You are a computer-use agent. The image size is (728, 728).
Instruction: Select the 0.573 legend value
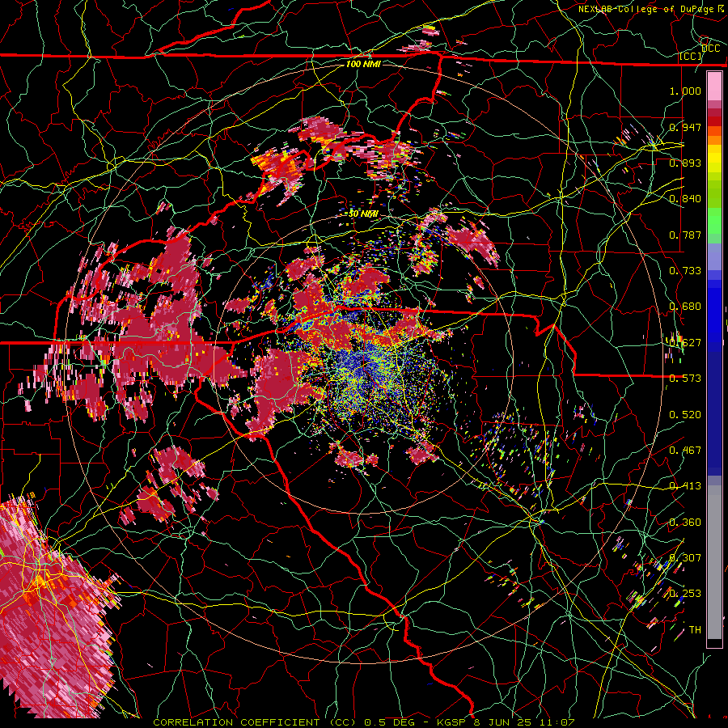pyautogui.click(x=685, y=379)
